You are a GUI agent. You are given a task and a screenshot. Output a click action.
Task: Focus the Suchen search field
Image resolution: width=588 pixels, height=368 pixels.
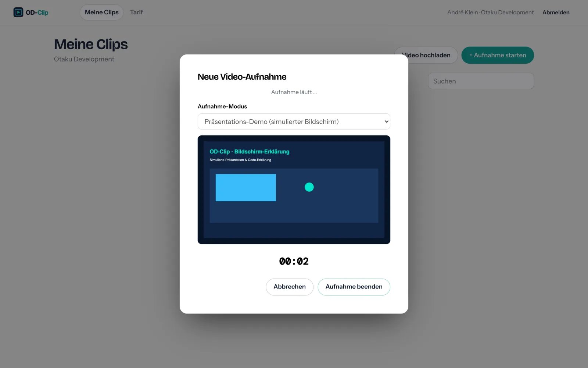point(481,81)
